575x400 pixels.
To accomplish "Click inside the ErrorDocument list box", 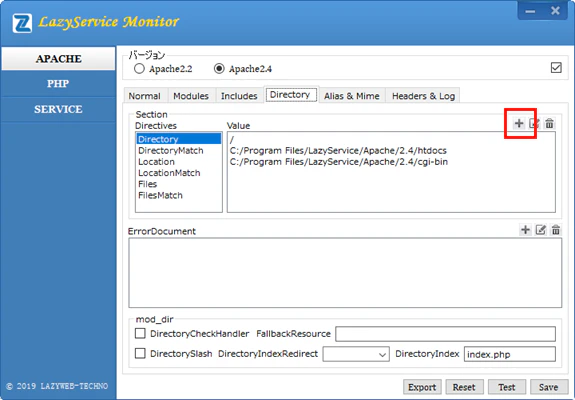I will tap(345, 273).
